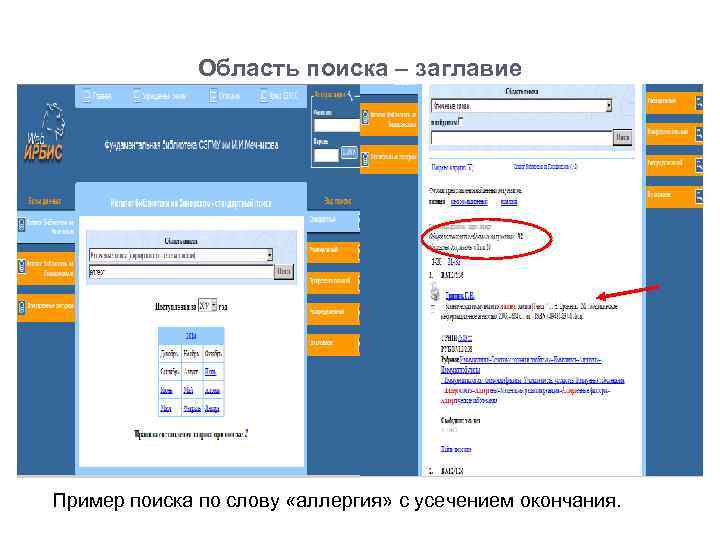Click the login button beside the Пароль field
Viewport: 720px width, 540px height.
coord(349,152)
